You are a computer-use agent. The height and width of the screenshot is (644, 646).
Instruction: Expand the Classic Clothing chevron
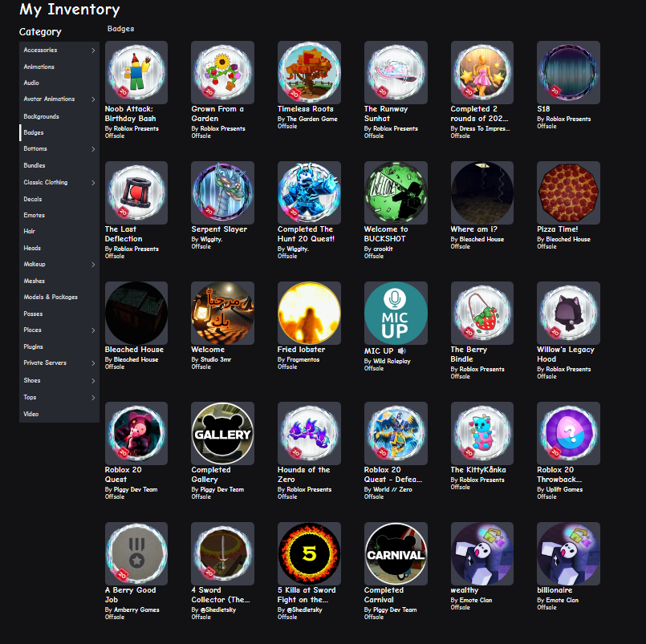(x=93, y=182)
